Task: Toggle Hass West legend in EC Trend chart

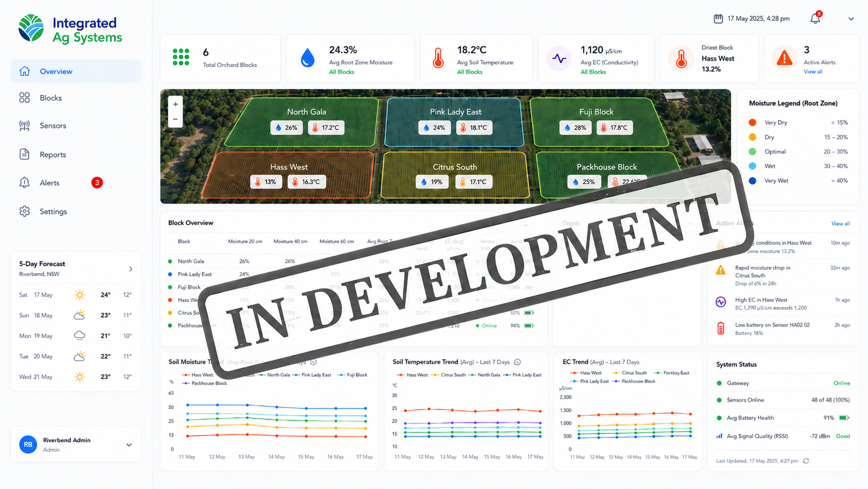Action: tap(586, 373)
